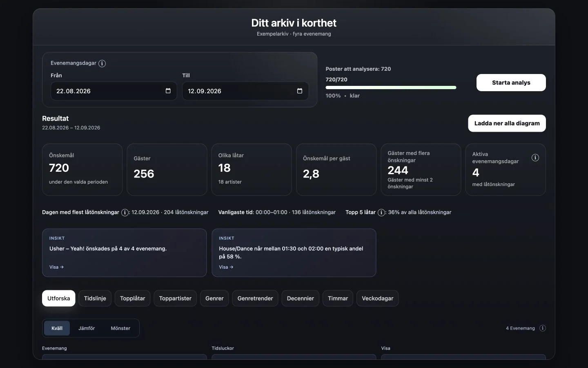Open info icon next to Evenemangsdagar

click(102, 63)
